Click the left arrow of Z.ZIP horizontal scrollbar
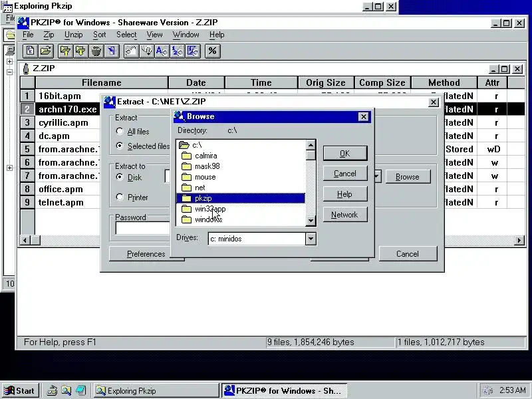This screenshot has height=399, width=532. click(x=25, y=240)
